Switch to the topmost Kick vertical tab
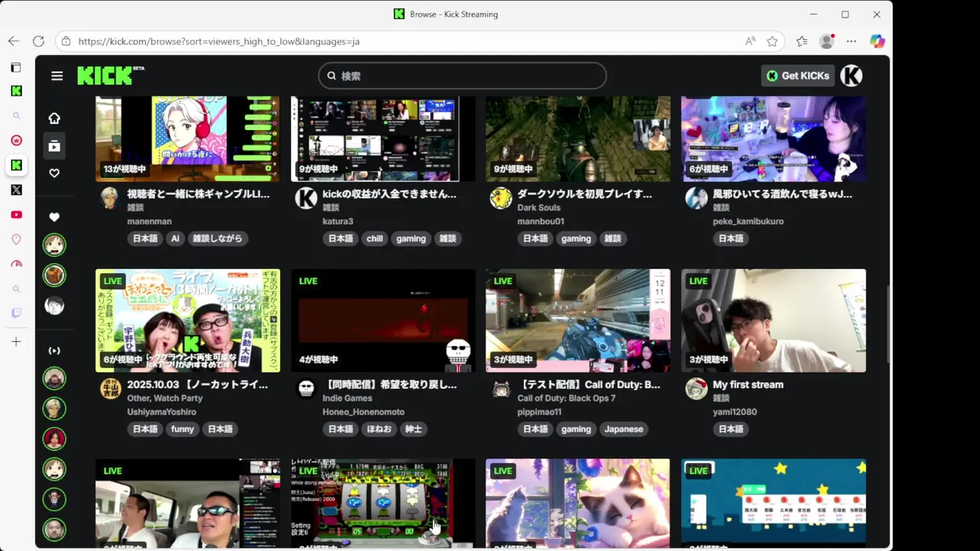This screenshot has height=551, width=980. [x=16, y=91]
